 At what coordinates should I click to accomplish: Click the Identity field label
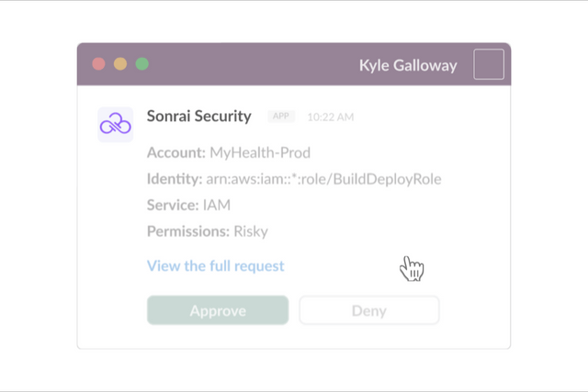(175, 179)
